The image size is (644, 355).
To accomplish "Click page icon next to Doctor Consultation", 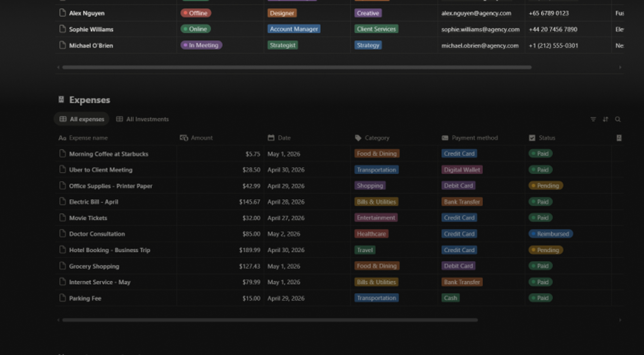I will click(62, 234).
